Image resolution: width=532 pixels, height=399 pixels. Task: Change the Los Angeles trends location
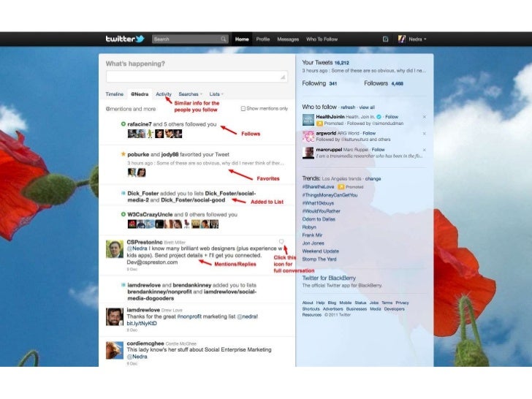373,179
